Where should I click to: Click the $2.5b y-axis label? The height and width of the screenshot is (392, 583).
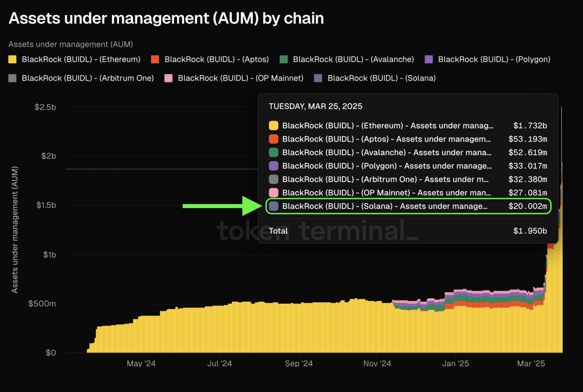tap(45, 107)
